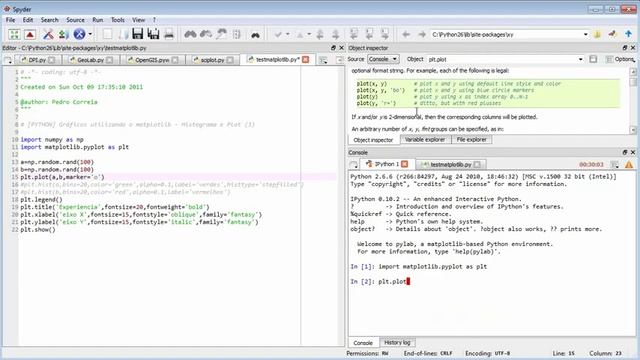Open the Source Console dropdown
640x360 pixels.
[x=383, y=59]
